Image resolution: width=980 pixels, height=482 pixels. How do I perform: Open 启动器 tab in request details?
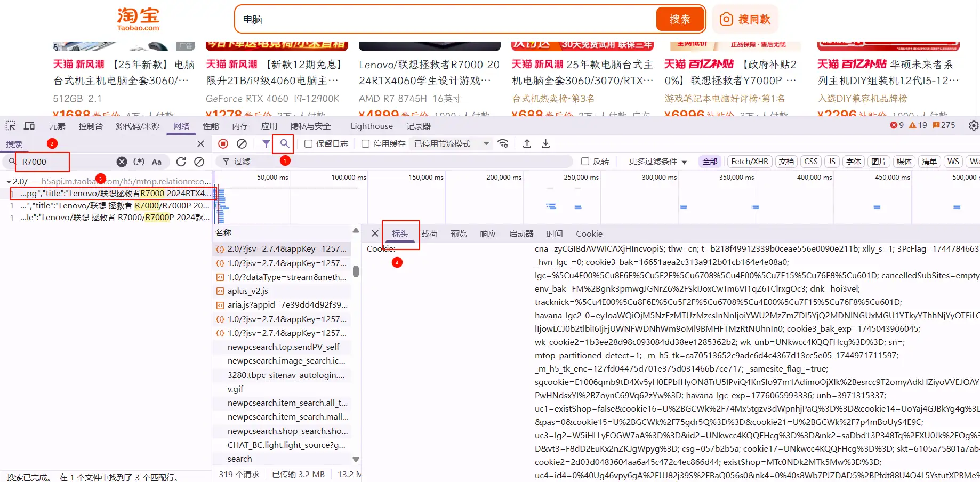(x=521, y=234)
